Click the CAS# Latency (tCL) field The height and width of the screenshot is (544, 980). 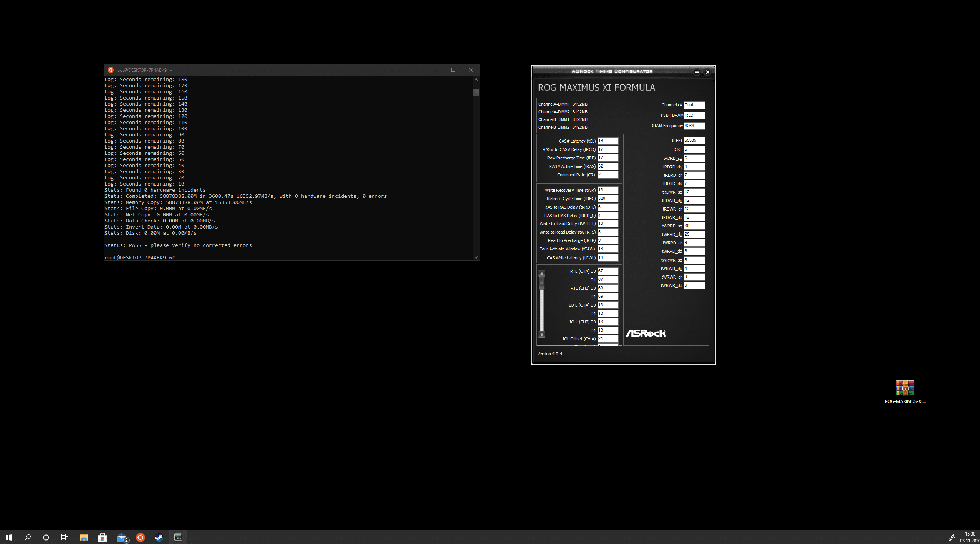pyautogui.click(x=608, y=141)
